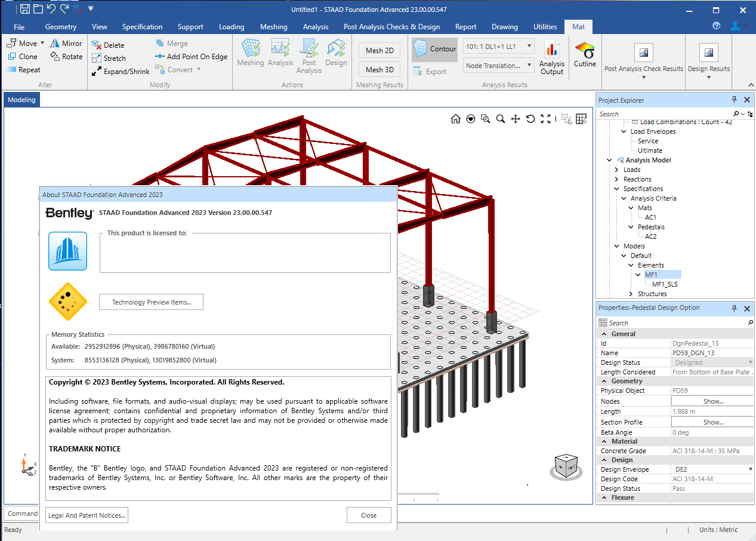Select the Modeling view tab
This screenshot has width=756, height=541.
pyautogui.click(x=21, y=100)
